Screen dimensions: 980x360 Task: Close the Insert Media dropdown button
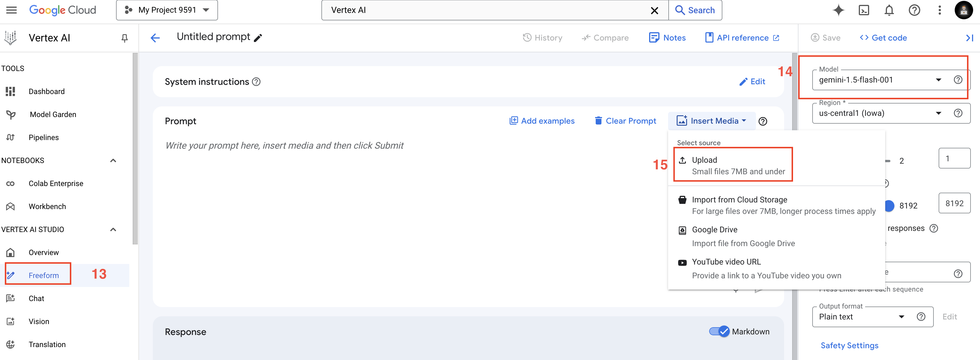click(x=711, y=121)
